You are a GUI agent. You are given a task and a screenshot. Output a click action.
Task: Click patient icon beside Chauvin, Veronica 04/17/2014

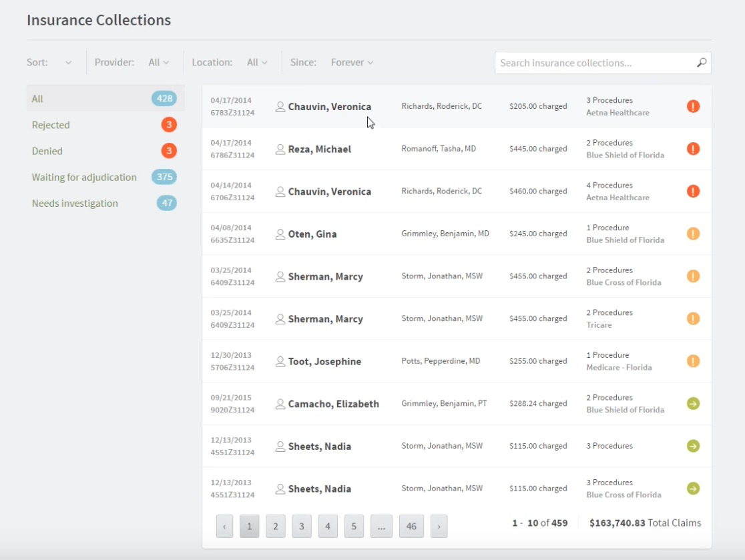(x=280, y=107)
